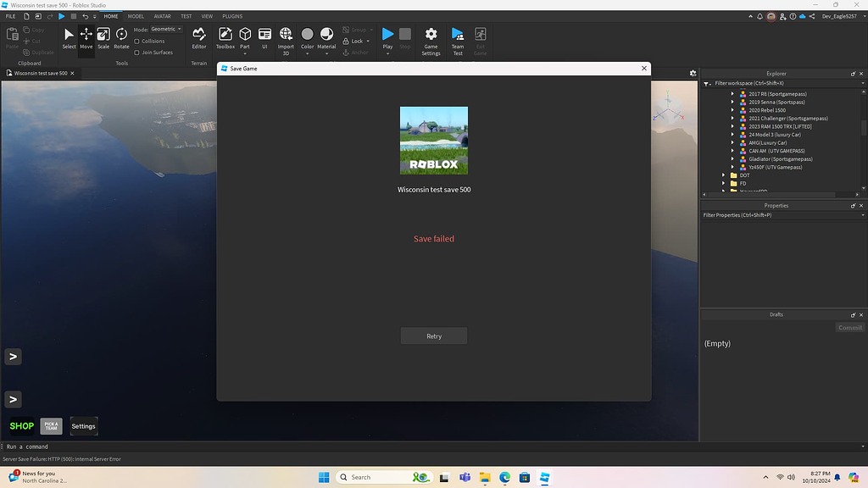The width and height of the screenshot is (868, 488).
Task: Expand the DOT folder in Explorer
Action: 723,175
